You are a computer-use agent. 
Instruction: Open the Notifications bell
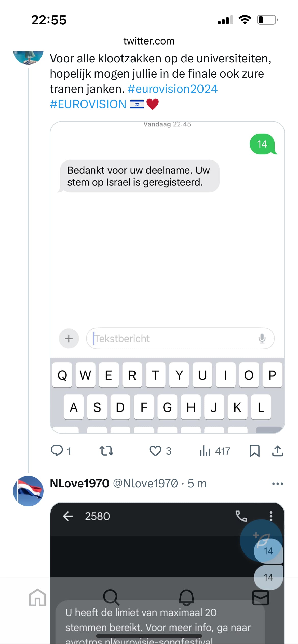186,597
